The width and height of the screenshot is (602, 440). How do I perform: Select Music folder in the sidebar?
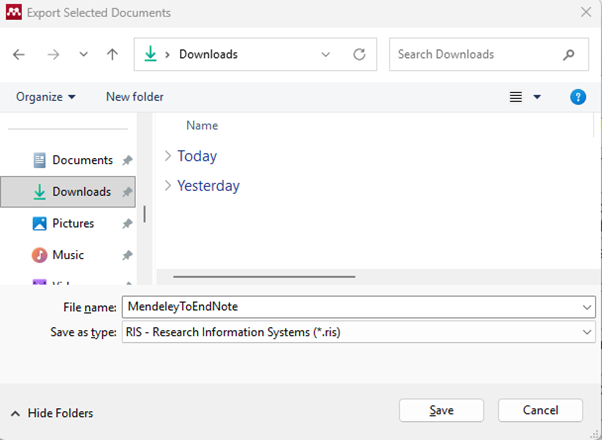[x=68, y=255]
